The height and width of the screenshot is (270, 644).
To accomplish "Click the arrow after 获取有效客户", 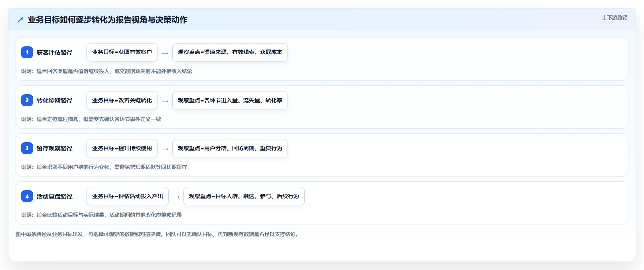I will point(165,53).
